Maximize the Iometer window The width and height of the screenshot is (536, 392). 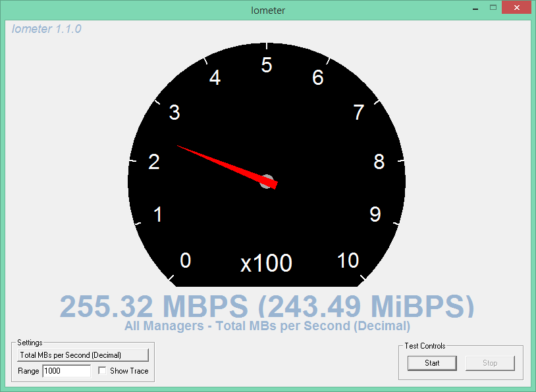click(493, 7)
